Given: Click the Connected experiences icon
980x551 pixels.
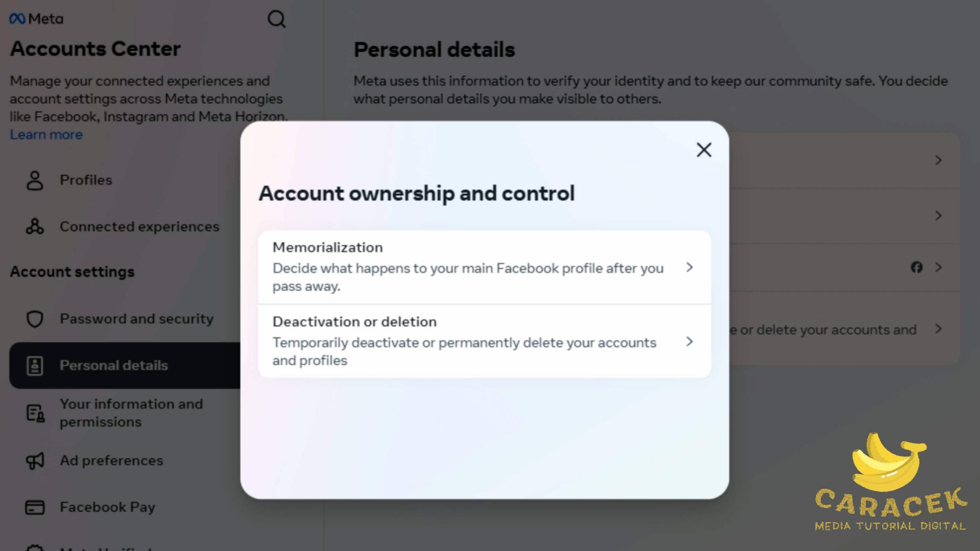Looking at the screenshot, I should [35, 227].
